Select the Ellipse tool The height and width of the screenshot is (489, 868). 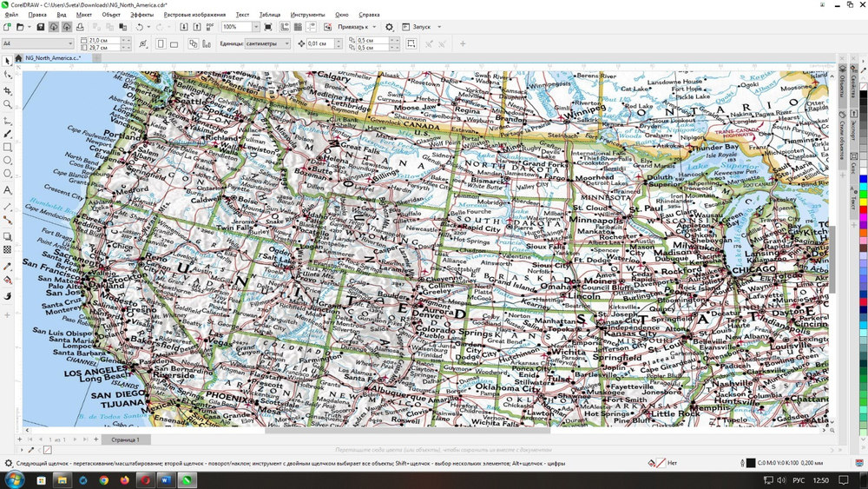click(x=7, y=161)
